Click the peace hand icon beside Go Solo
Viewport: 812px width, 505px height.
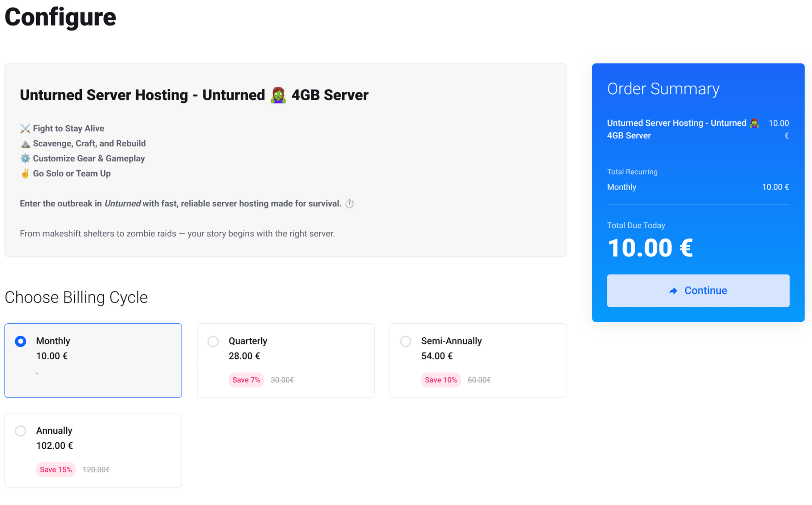tap(25, 173)
